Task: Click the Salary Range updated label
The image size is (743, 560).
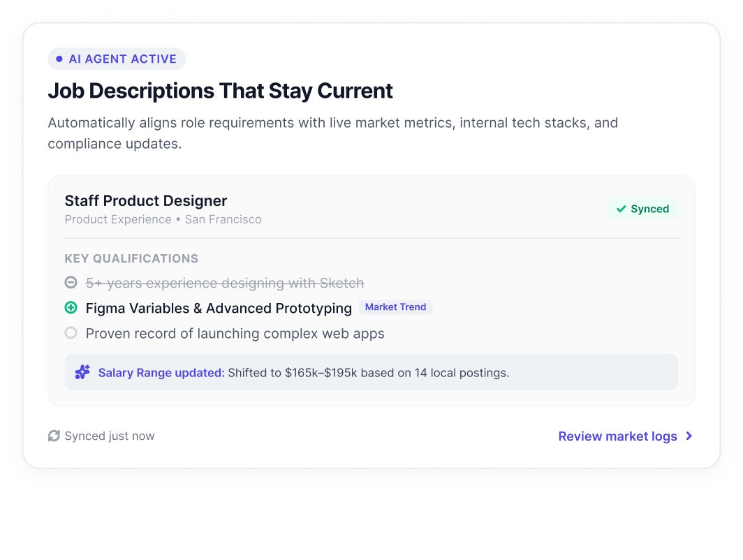Action: pos(161,373)
